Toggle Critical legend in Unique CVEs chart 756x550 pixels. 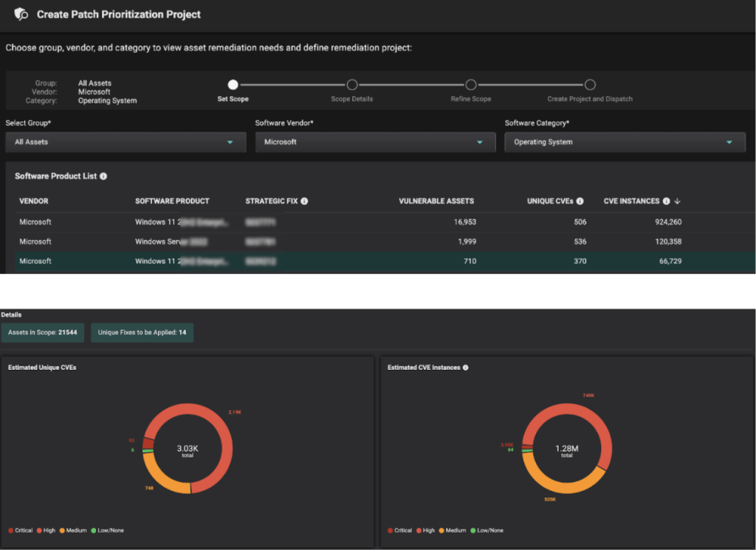pyautogui.click(x=20, y=530)
